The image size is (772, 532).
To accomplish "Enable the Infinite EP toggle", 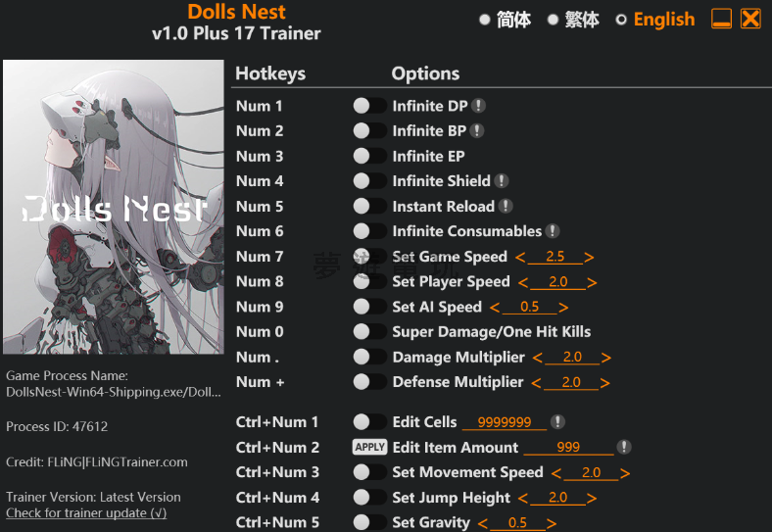I will (x=369, y=156).
